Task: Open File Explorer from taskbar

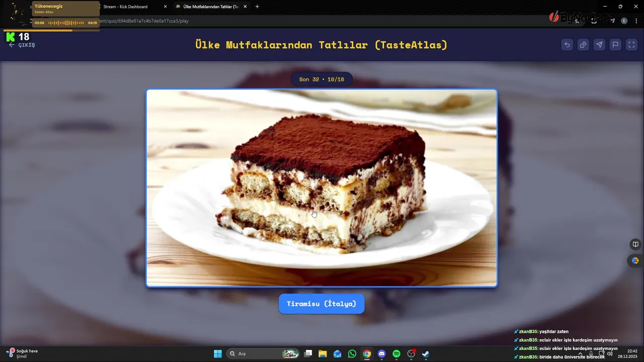Action: (x=323, y=354)
